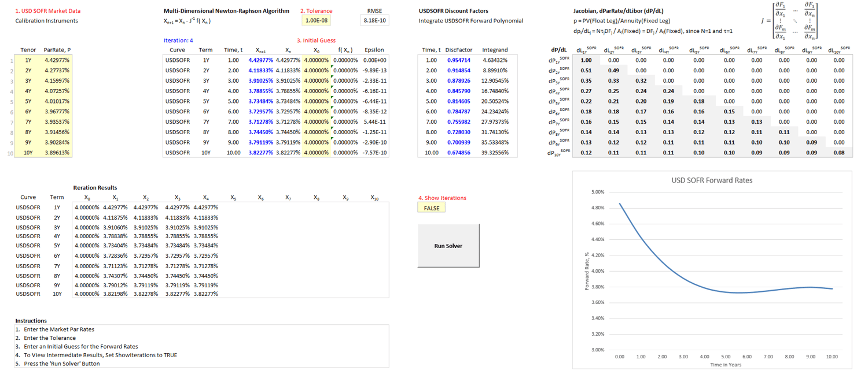
Task: Click the 'Multi-Dimensional Newton-Raphson Algorithm' title
Action: [226, 11]
